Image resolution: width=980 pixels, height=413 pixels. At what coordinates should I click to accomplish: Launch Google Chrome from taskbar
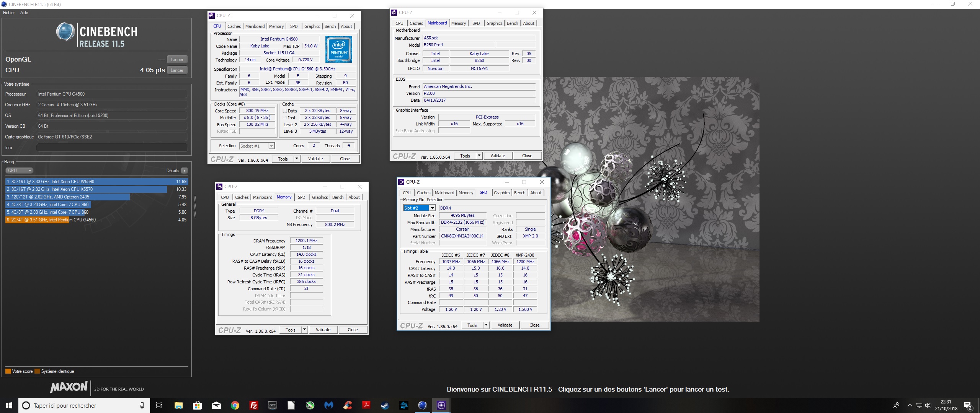(235, 405)
